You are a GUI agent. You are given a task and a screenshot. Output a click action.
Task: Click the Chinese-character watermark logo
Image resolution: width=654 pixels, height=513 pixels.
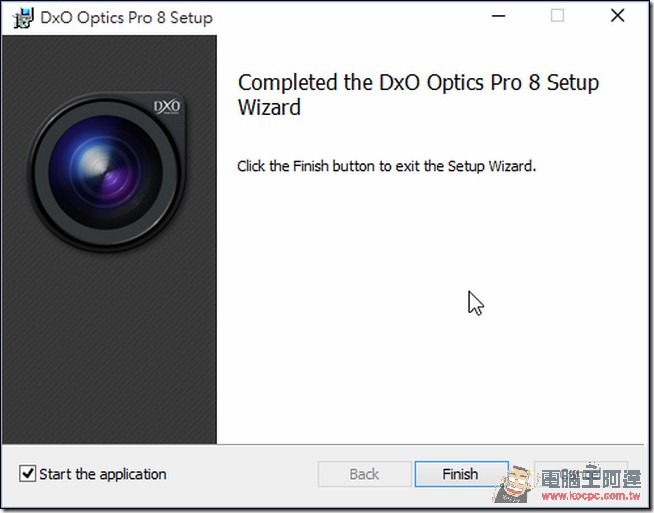591,478
